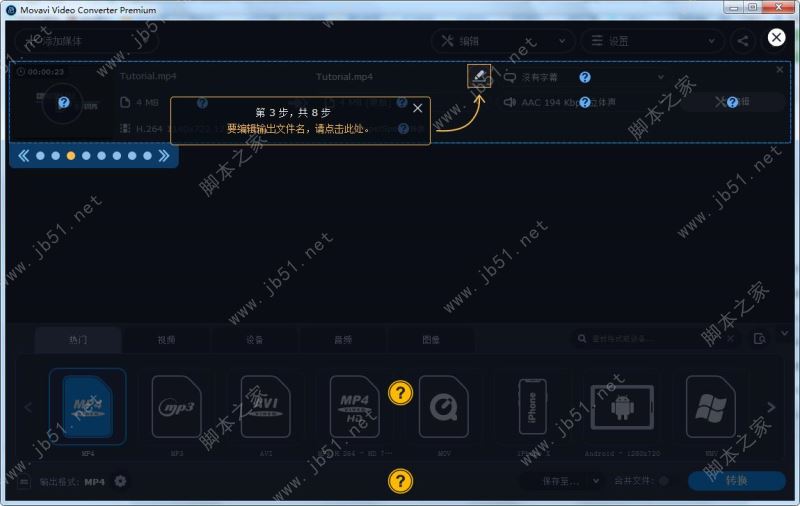Select the MOV QuickTime preset
The width and height of the screenshot is (800, 506).
(443, 407)
